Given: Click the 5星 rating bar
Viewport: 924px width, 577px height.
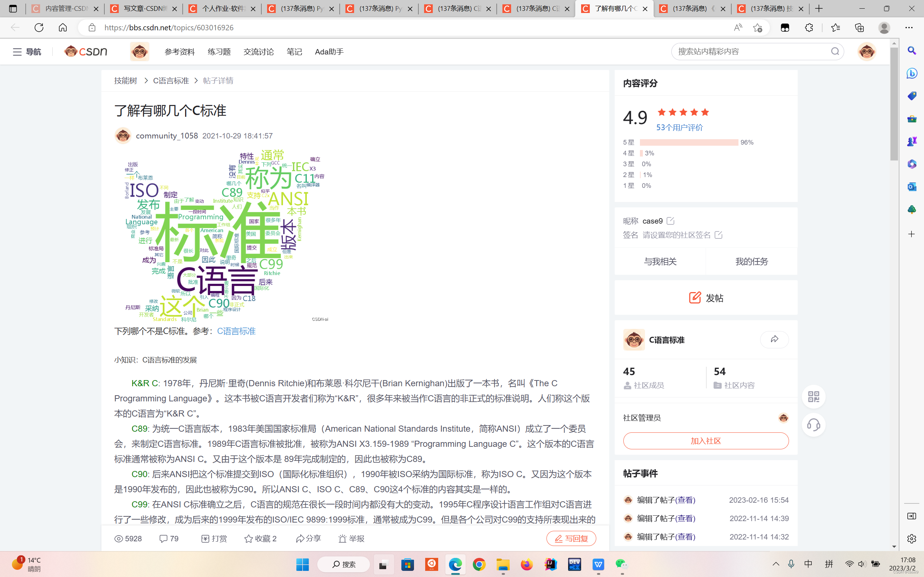Looking at the screenshot, I should 688,142.
